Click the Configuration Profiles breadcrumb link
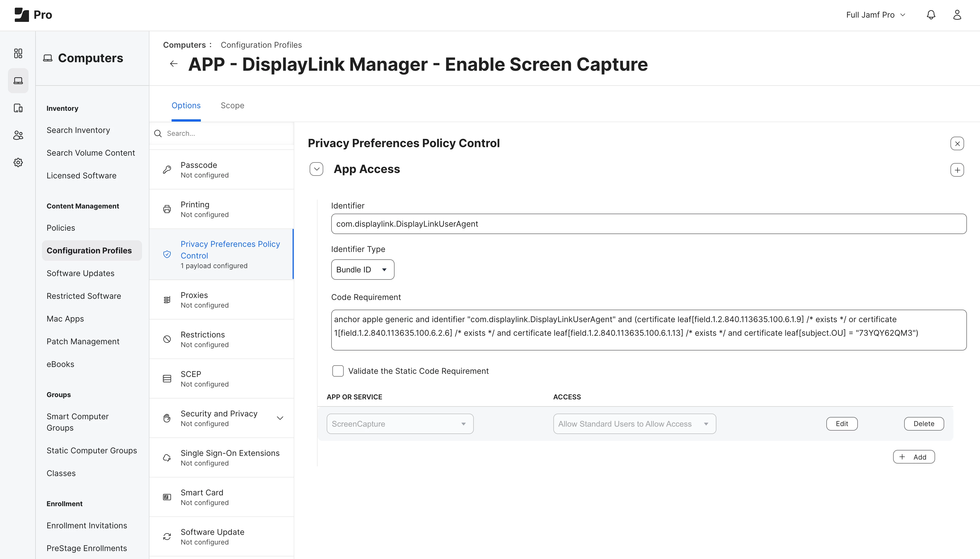The height and width of the screenshot is (559, 980). (261, 45)
